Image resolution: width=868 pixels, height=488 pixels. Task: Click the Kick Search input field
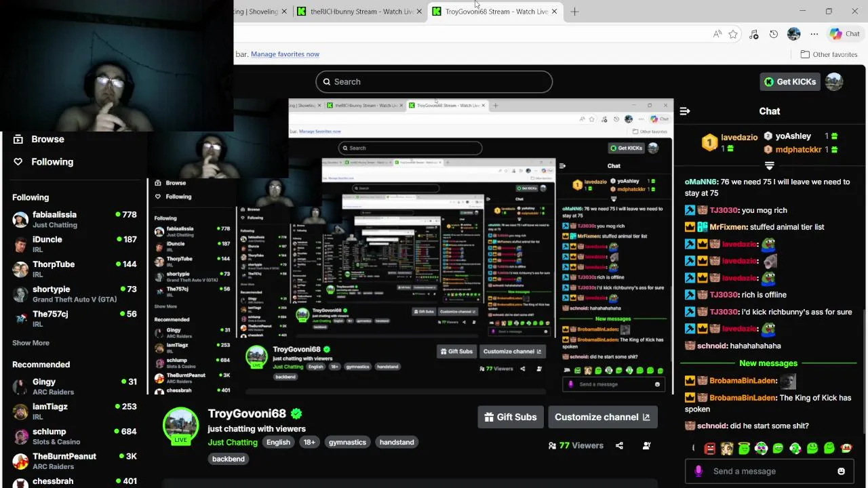point(434,81)
